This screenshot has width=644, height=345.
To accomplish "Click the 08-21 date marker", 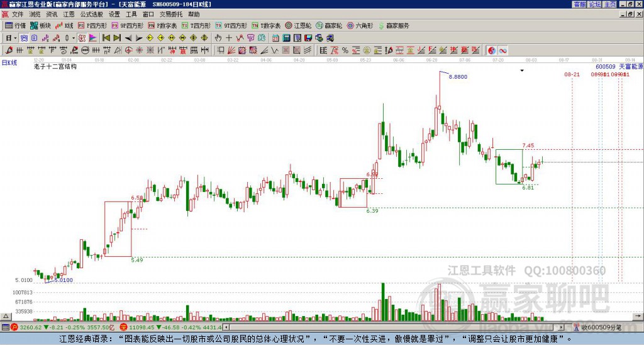I will (x=572, y=74).
